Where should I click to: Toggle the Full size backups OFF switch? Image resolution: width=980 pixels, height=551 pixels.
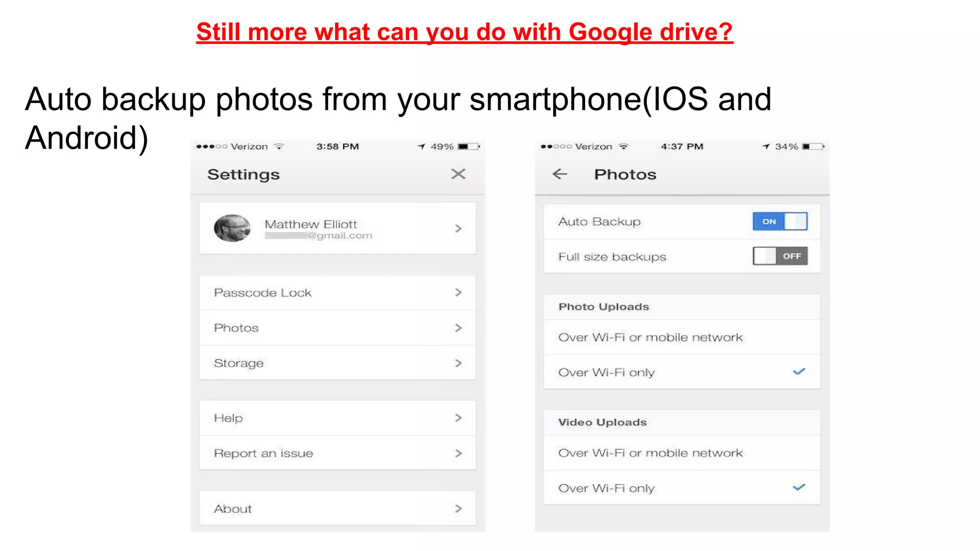pyautogui.click(x=780, y=256)
